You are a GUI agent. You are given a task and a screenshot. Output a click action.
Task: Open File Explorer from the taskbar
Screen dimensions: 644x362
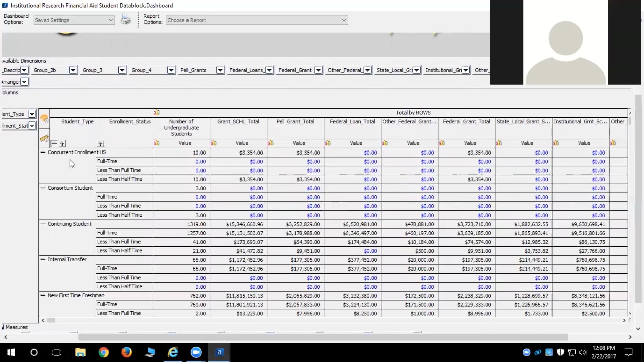(x=80, y=352)
